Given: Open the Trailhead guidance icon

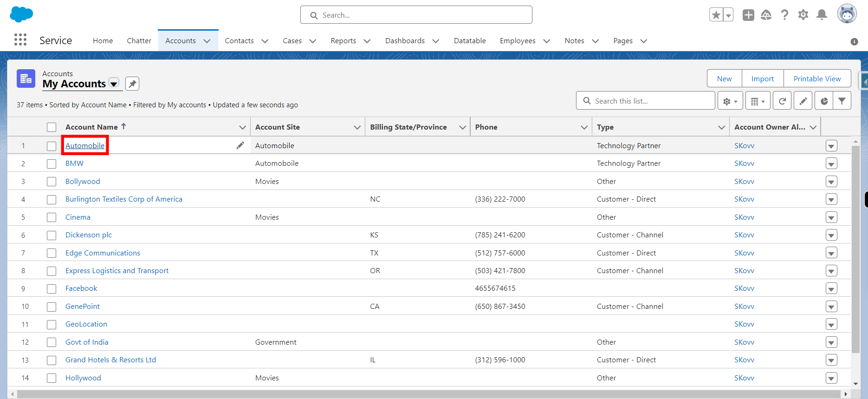Looking at the screenshot, I should click(766, 15).
